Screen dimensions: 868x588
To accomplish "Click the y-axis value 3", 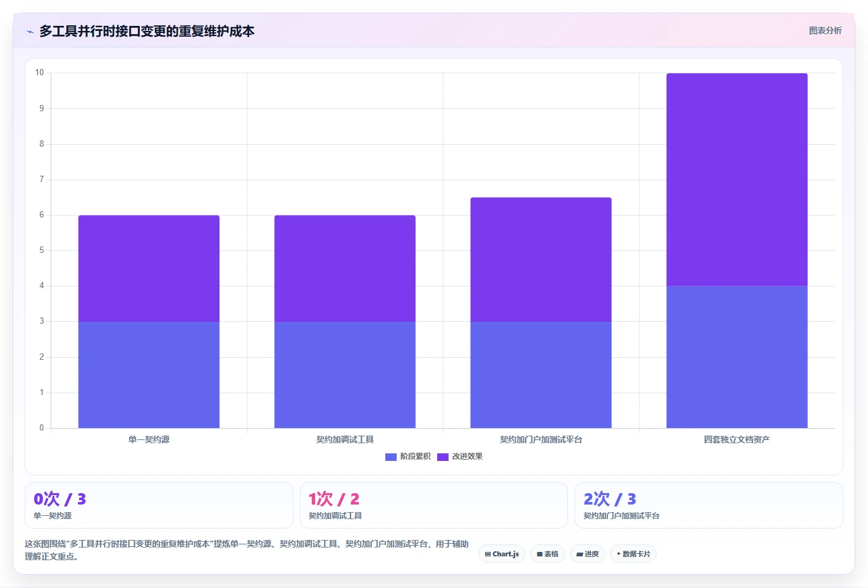I will 42,321.
